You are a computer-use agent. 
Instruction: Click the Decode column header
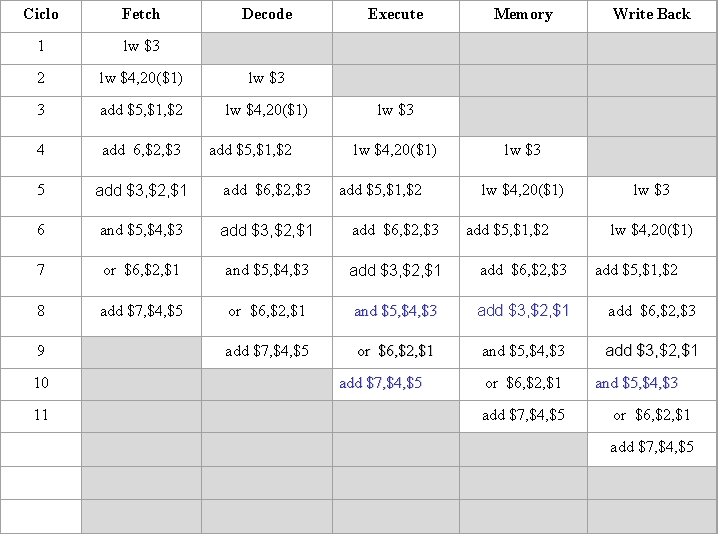[x=267, y=15]
